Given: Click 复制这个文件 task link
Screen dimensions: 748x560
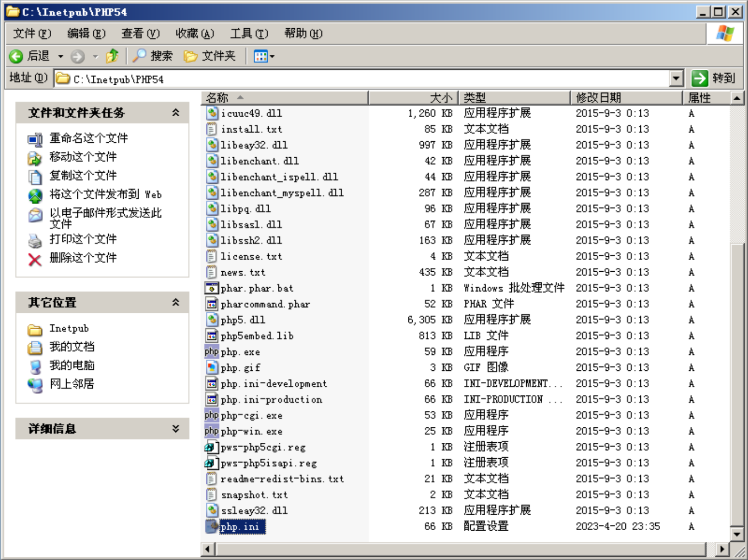Looking at the screenshot, I should [83, 176].
